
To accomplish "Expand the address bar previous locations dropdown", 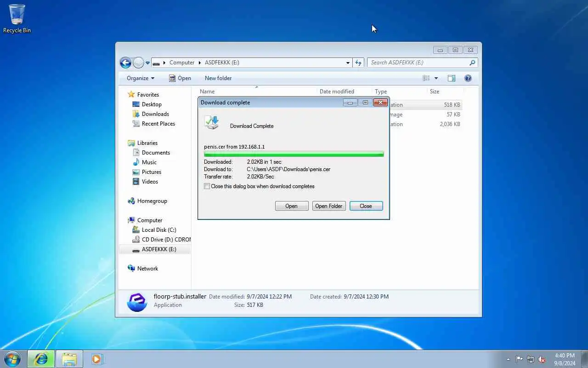I will (x=348, y=63).
